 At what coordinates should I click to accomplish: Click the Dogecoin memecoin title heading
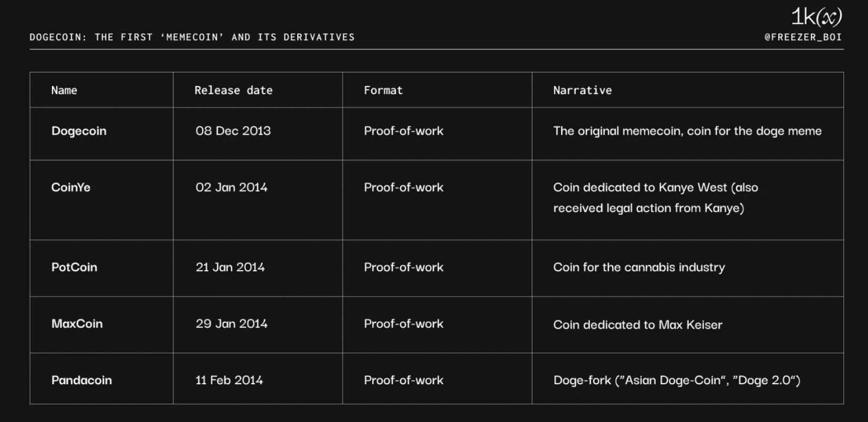tap(192, 37)
